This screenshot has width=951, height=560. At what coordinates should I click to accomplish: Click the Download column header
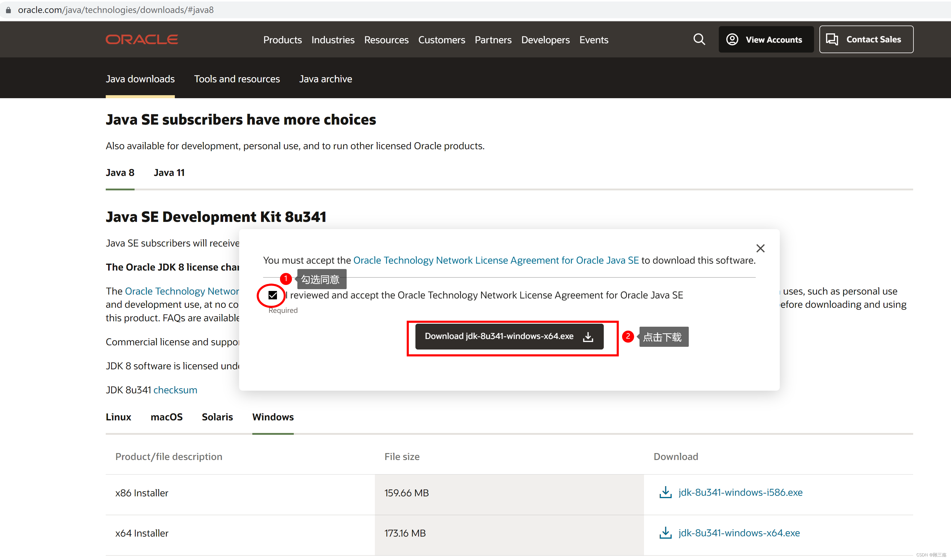click(676, 457)
